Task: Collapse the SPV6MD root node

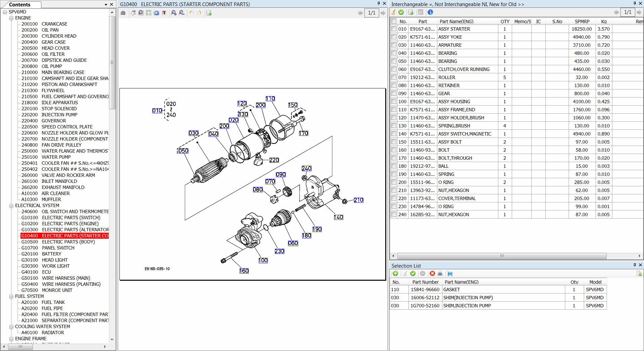Action: click(x=5, y=11)
